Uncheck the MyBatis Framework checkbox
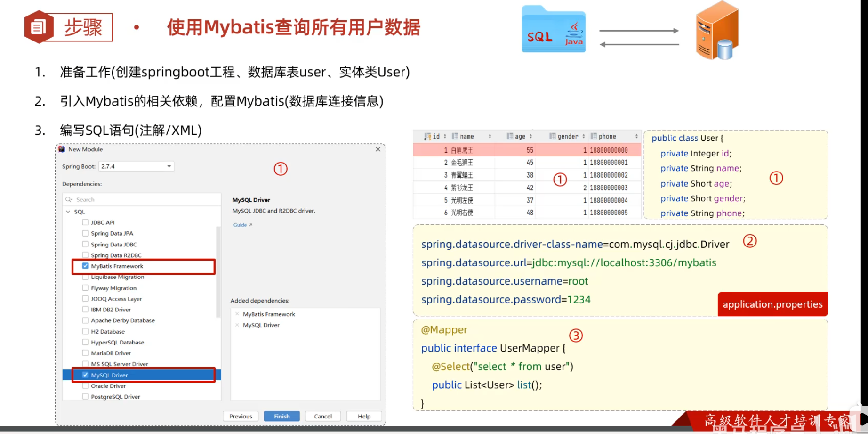868x434 pixels. [85, 266]
